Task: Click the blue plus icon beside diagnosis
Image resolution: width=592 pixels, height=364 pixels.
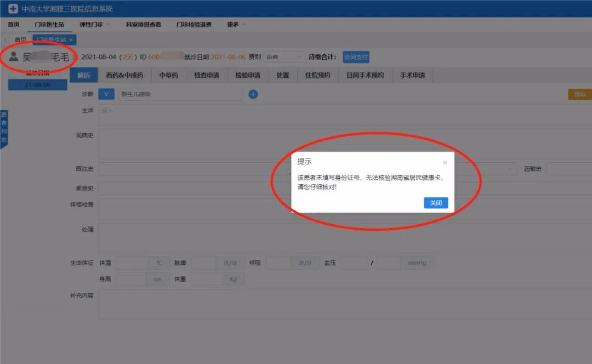Action: point(253,94)
